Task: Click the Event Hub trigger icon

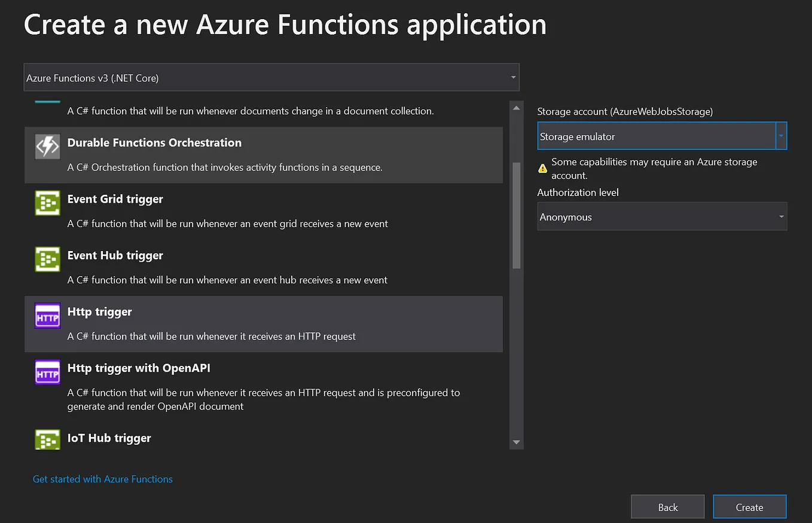Action: (47, 259)
